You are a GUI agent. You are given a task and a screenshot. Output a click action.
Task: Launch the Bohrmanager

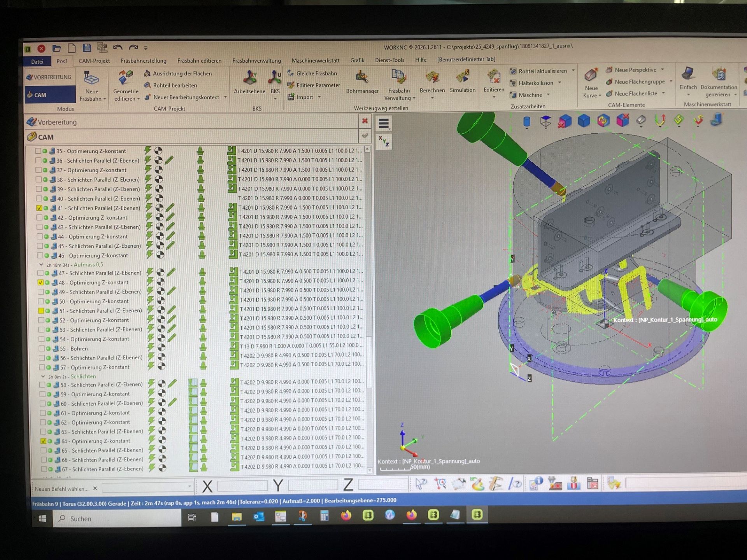[362, 82]
